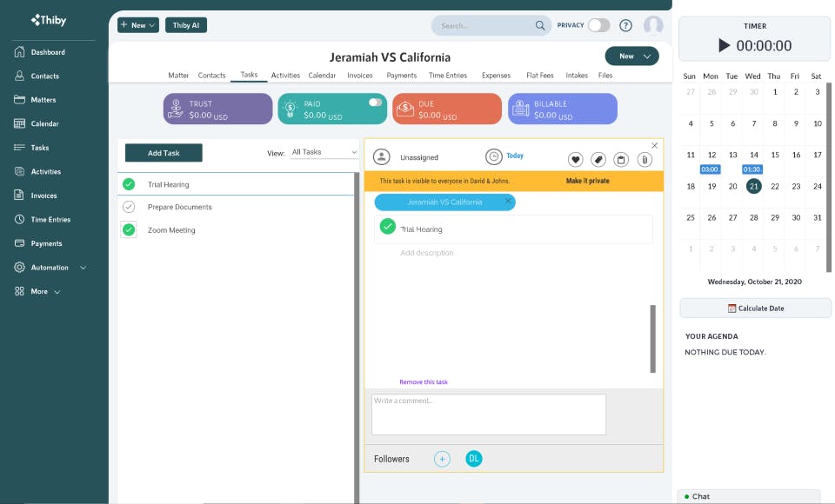
Task: Open the top-left New dropdown
Action: point(138,25)
